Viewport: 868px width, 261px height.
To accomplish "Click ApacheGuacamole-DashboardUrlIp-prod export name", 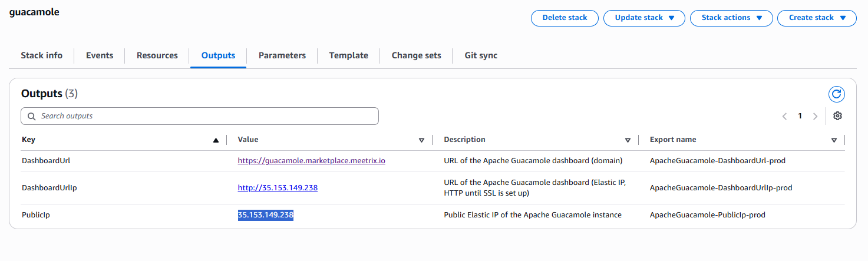I will (x=721, y=188).
